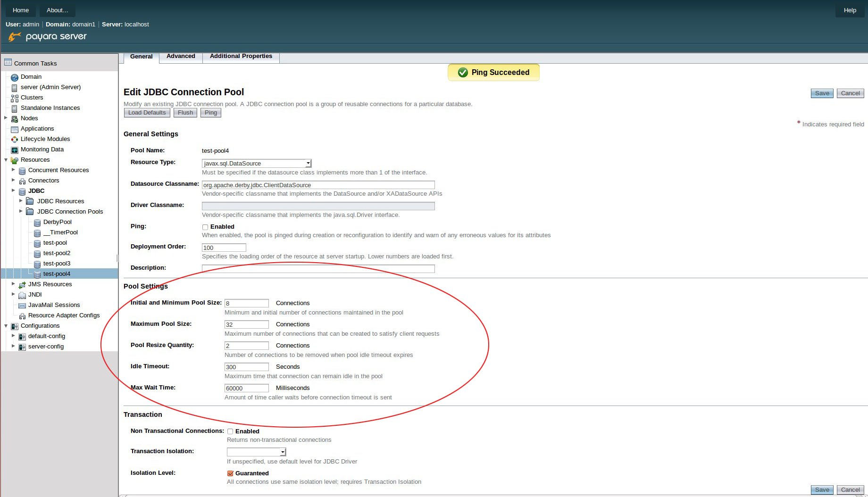Open the Transaction Isolation dropdown
868x497 pixels.
coord(257,452)
